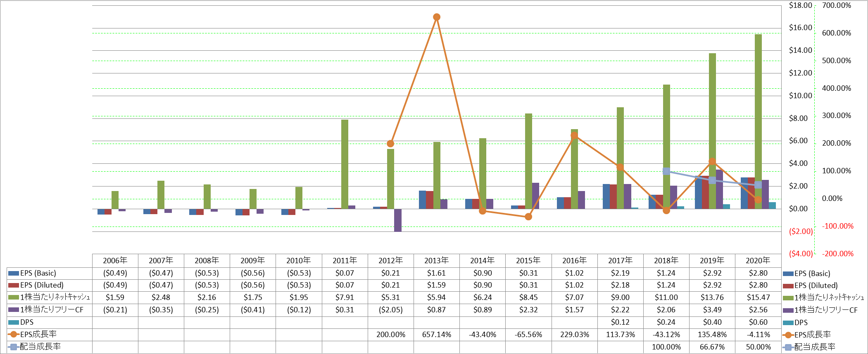
Task: Click the $1.59 EPS (Diluted) cell for 2013
Action: [x=436, y=285]
